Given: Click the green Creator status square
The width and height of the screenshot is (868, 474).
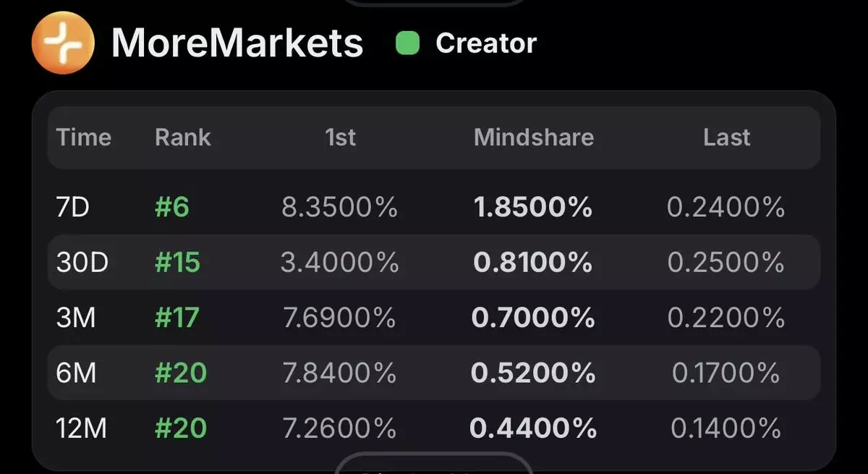Looking at the screenshot, I should [x=408, y=43].
